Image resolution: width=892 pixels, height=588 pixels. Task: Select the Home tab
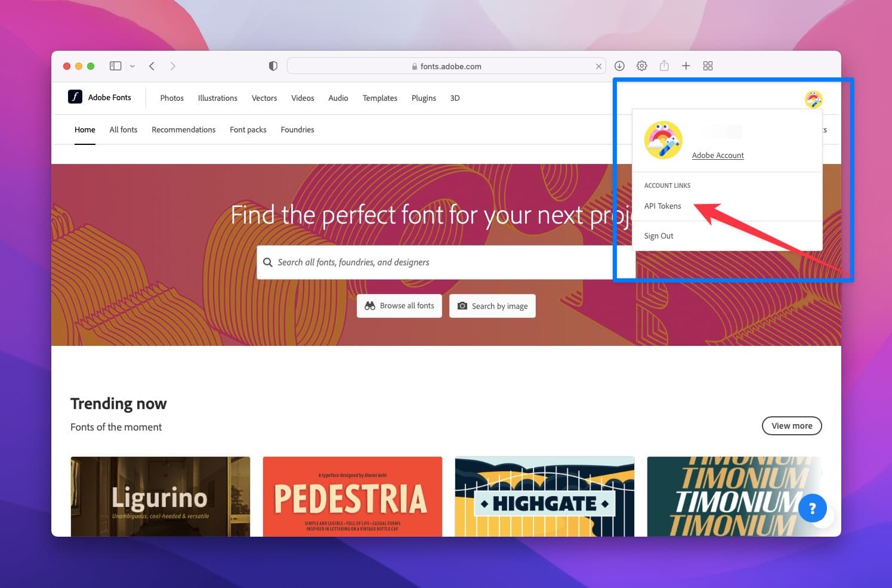pyautogui.click(x=85, y=129)
